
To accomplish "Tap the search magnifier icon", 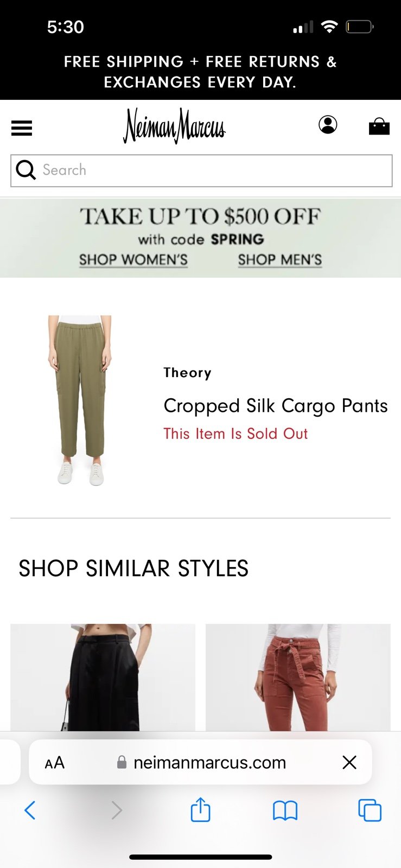I will pyautogui.click(x=26, y=170).
